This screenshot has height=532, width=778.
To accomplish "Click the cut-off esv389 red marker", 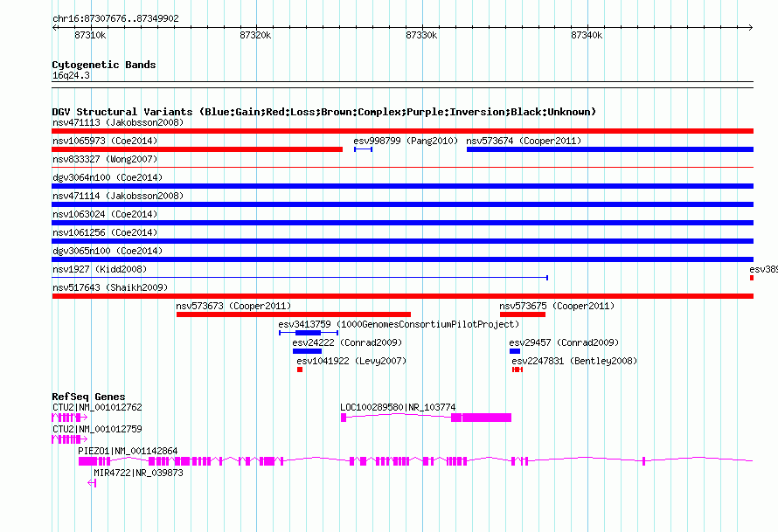I will pyautogui.click(x=752, y=278).
